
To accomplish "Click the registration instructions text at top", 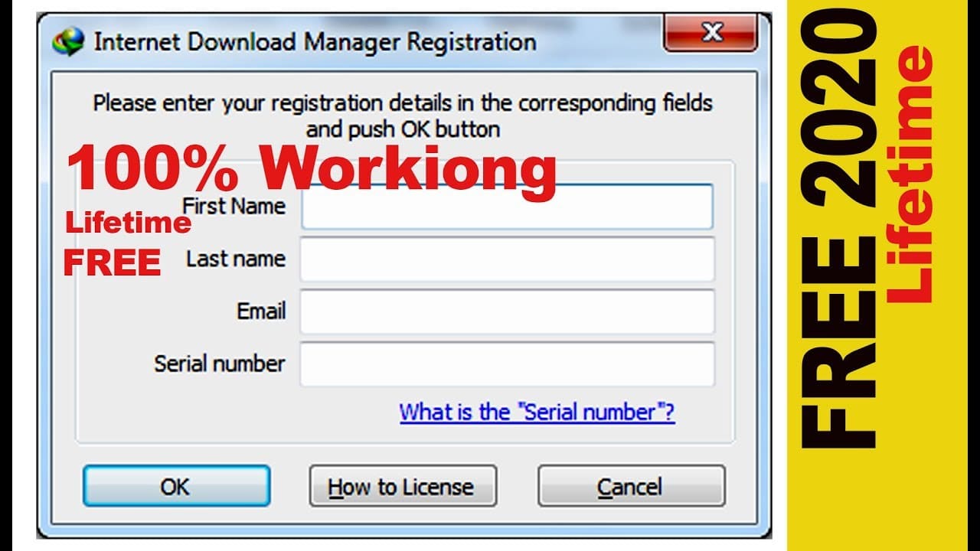I will (x=403, y=116).
